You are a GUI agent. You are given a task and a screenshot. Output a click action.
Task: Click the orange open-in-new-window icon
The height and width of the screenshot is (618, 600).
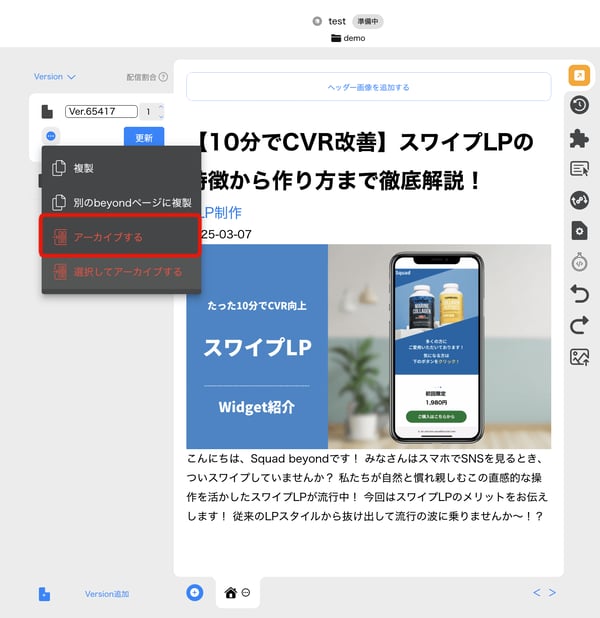(x=578, y=75)
